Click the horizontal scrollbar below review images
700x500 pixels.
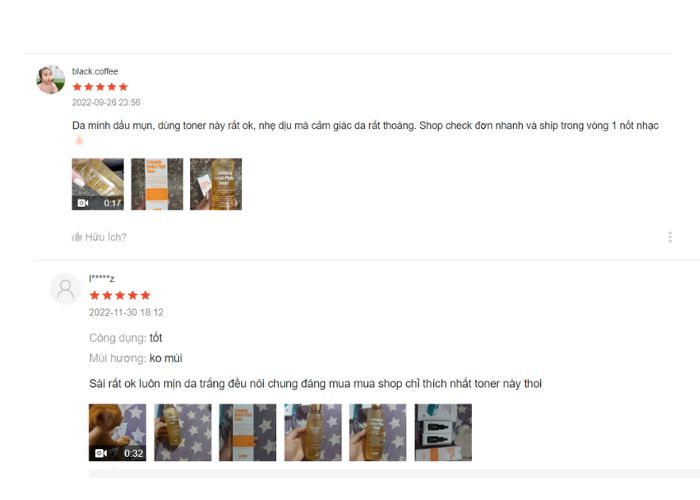click(394, 473)
